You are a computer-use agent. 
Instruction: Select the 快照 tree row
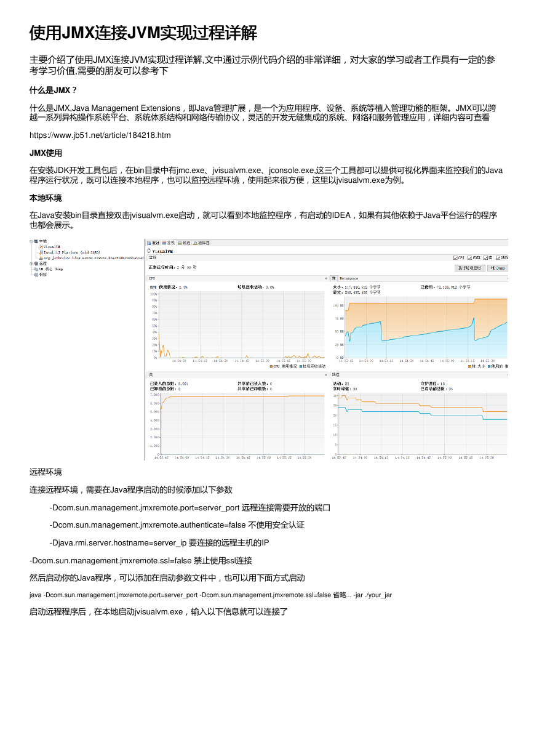point(41,274)
